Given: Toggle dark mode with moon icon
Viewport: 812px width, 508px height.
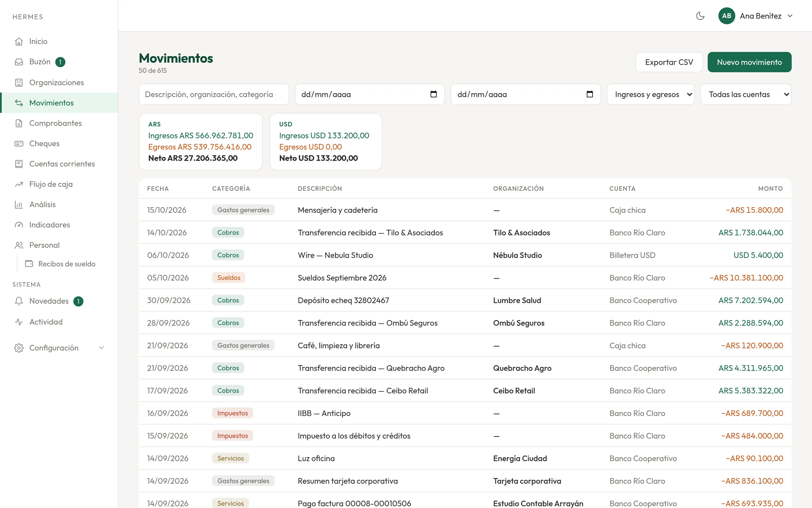Looking at the screenshot, I should click(x=700, y=16).
